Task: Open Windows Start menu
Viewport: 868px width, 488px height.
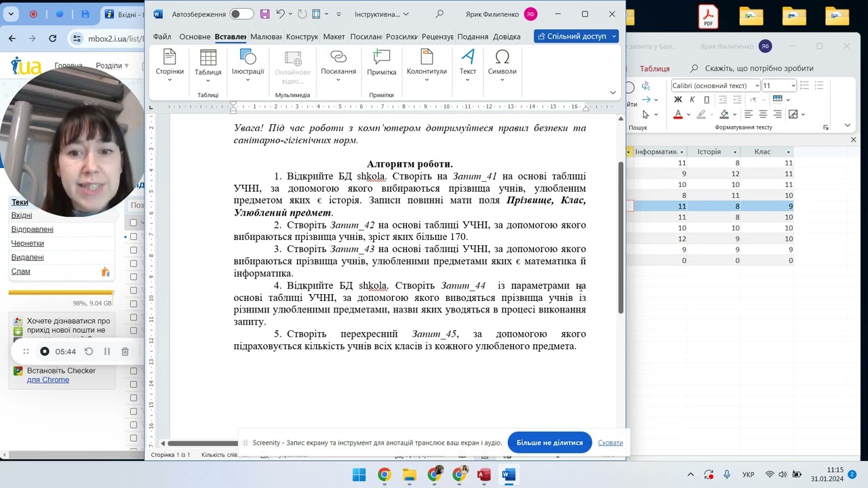Action: [359, 474]
